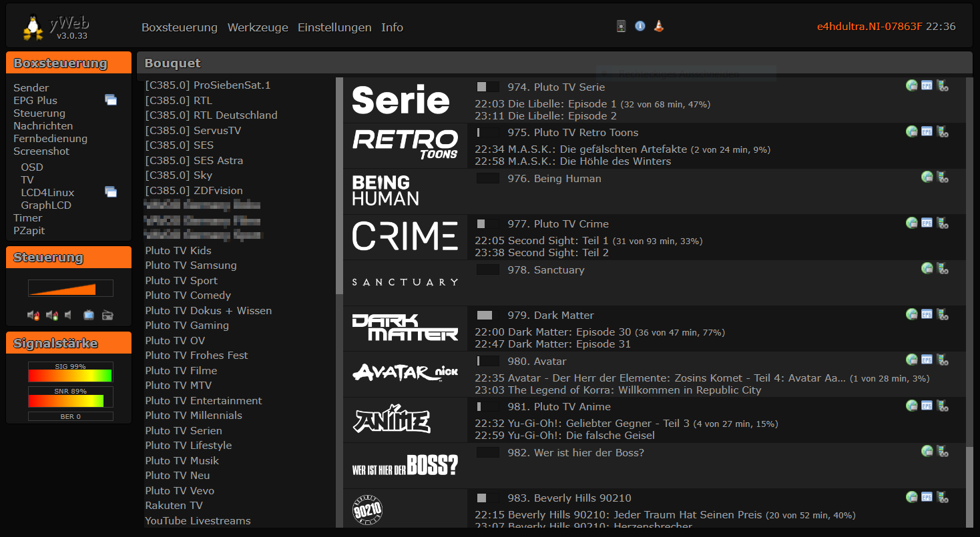
Task: Select the Pluto TV Comedy bouquet
Action: click(188, 296)
